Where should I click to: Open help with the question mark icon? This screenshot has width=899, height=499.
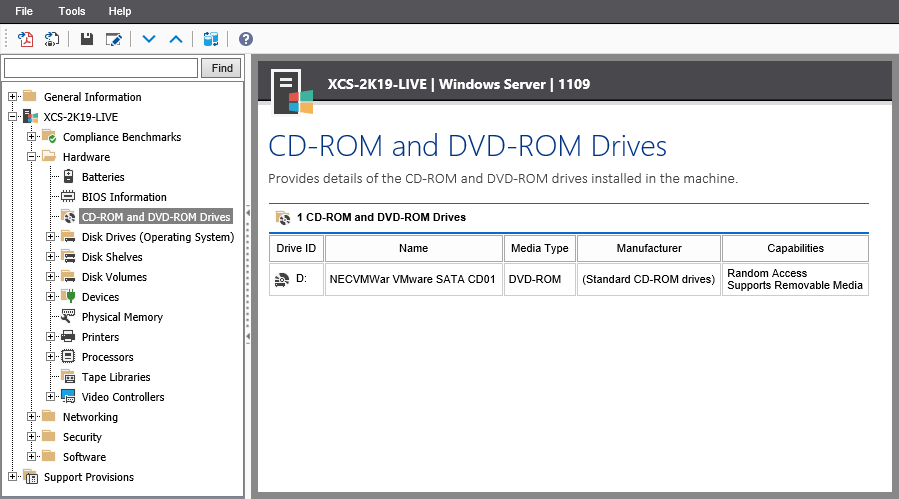[x=245, y=39]
